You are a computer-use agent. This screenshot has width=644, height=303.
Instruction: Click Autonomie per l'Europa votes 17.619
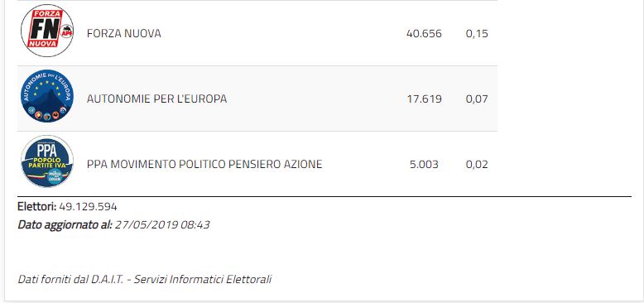click(425, 99)
